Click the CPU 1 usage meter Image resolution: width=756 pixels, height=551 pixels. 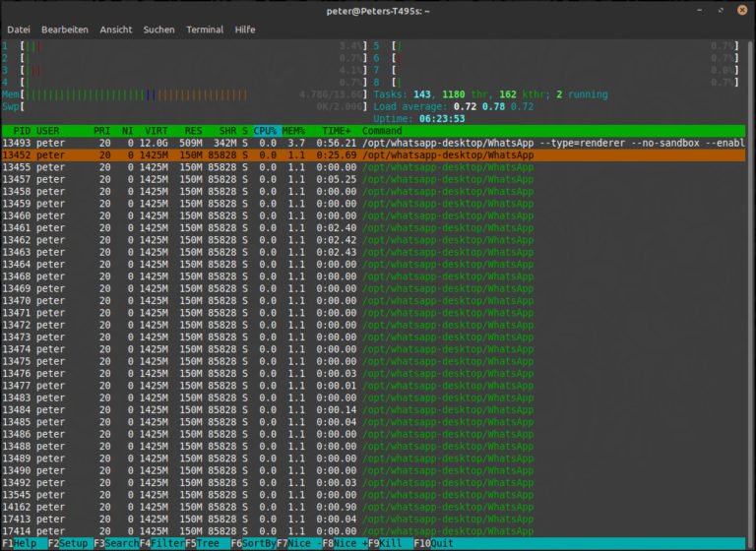(185, 46)
